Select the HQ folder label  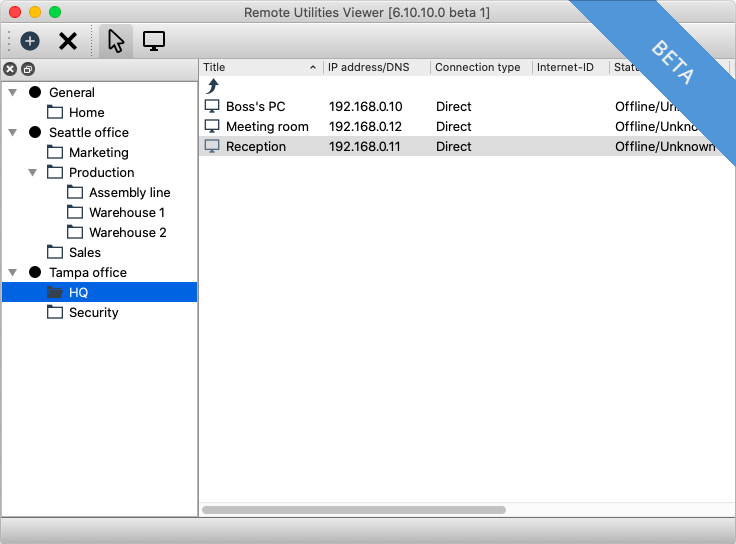[x=78, y=293]
